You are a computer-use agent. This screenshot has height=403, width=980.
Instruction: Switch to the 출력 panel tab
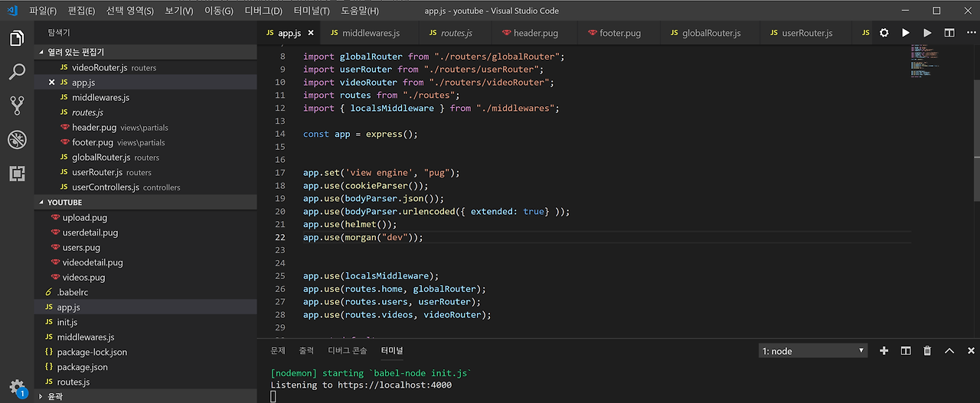[x=306, y=350]
